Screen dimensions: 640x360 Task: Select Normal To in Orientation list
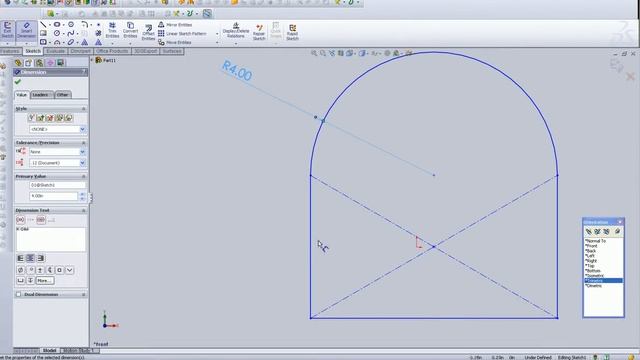596,241
